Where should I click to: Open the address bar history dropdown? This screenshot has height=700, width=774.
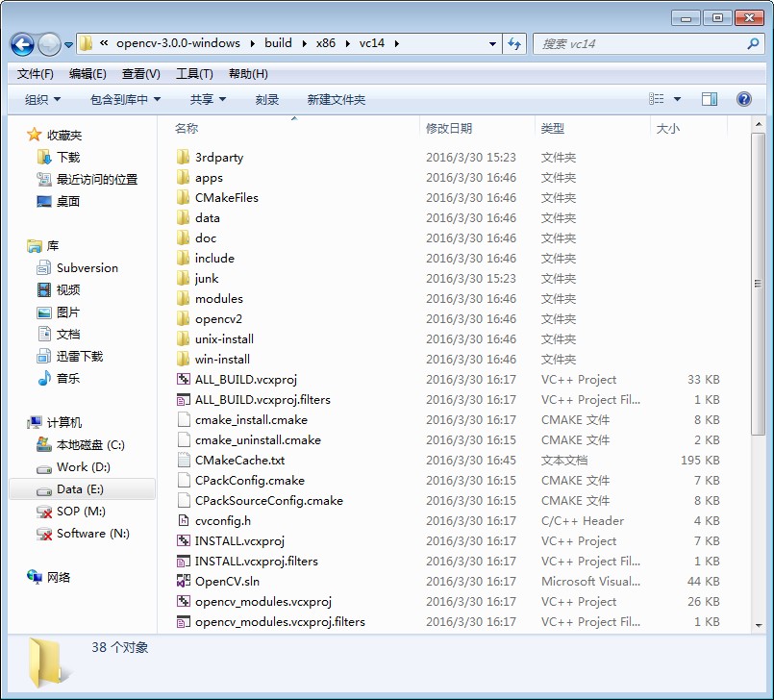[x=492, y=44]
